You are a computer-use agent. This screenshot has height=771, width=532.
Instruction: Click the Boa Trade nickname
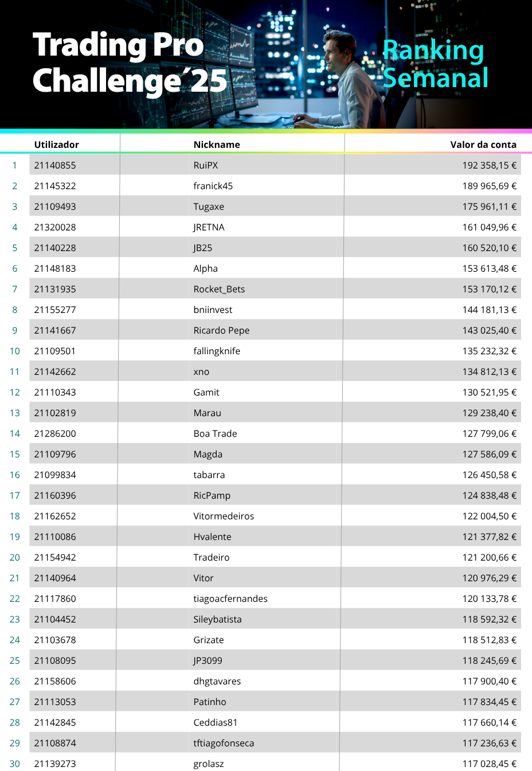[215, 433]
